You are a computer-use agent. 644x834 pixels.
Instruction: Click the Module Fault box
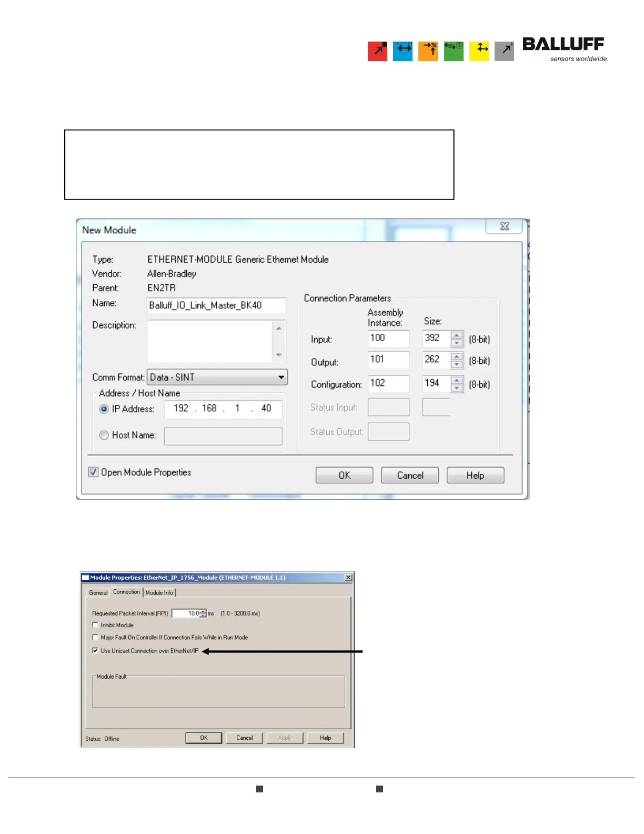pos(218,691)
